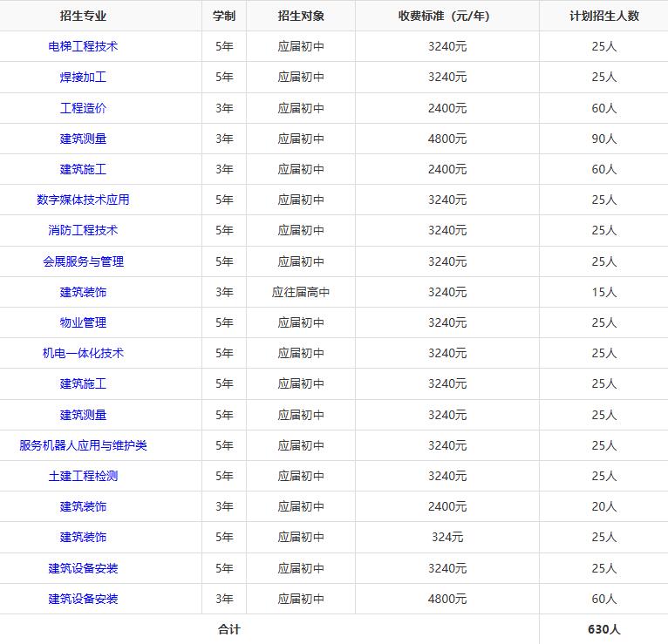This screenshot has height=644, width=668.
Task: Open 建筑装饰 link in the 应往届高中 row
Action: [x=83, y=292]
